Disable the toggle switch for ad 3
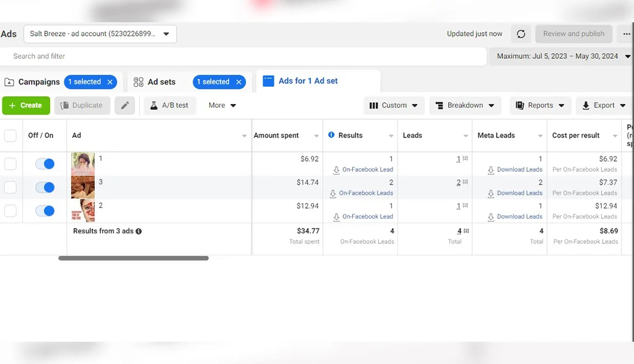 [45, 188]
